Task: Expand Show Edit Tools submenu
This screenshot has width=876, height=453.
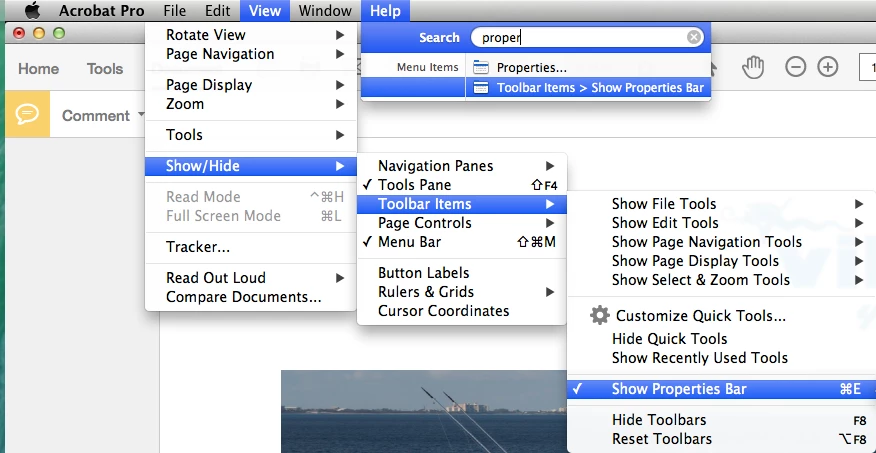Action: (721, 223)
